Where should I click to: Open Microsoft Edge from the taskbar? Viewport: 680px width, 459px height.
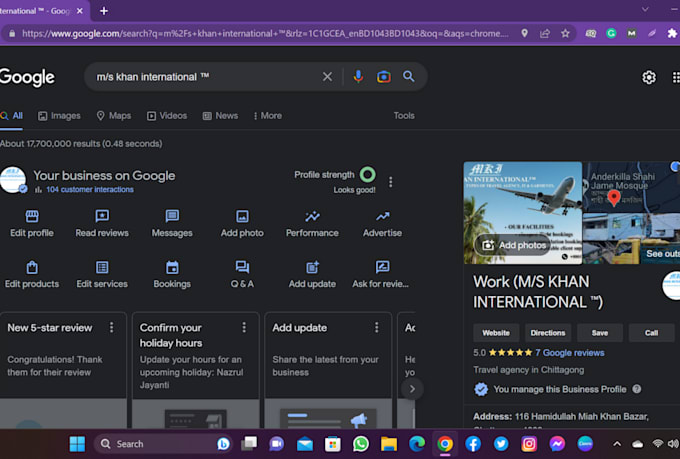417,444
